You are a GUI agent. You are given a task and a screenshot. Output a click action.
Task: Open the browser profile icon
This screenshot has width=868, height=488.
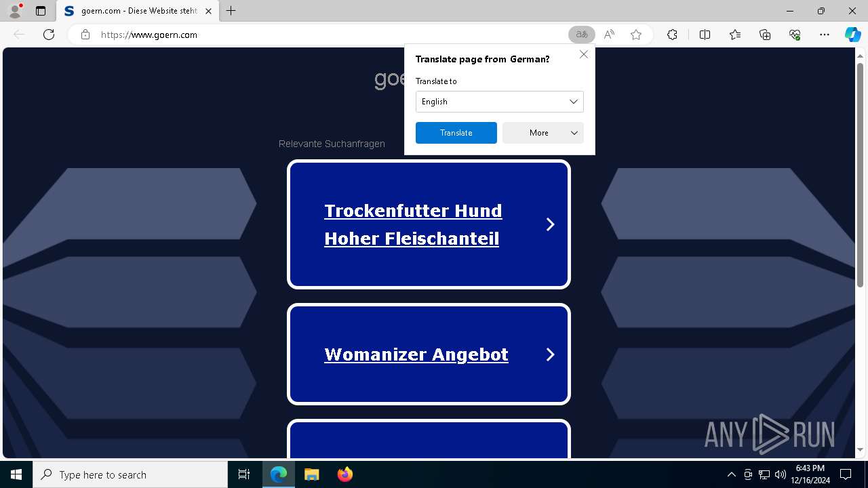[x=15, y=11]
